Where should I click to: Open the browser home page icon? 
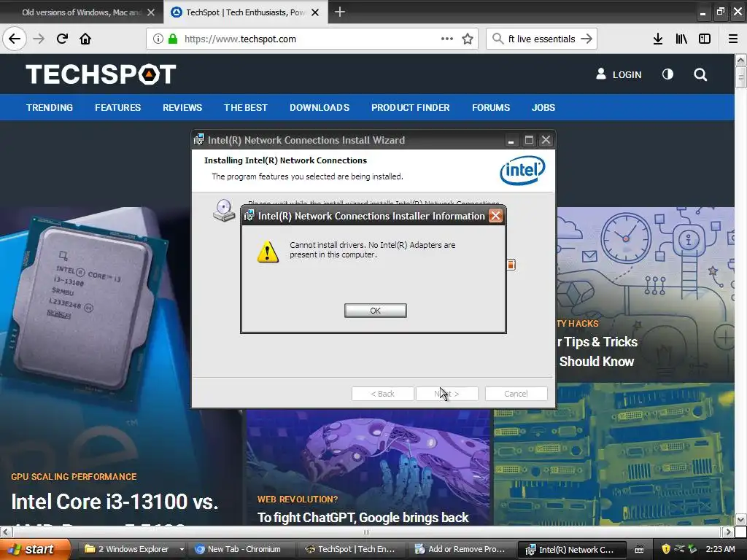click(x=85, y=39)
